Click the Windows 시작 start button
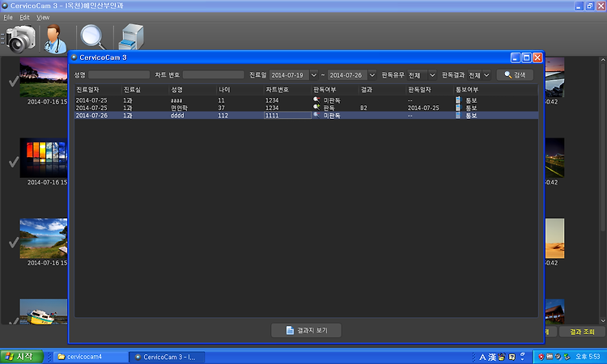Image resolution: width=607 pixels, height=364 pixels. (22, 357)
